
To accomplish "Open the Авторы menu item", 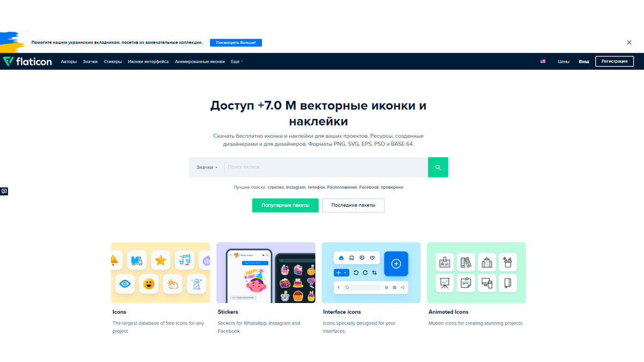I will click(69, 61).
